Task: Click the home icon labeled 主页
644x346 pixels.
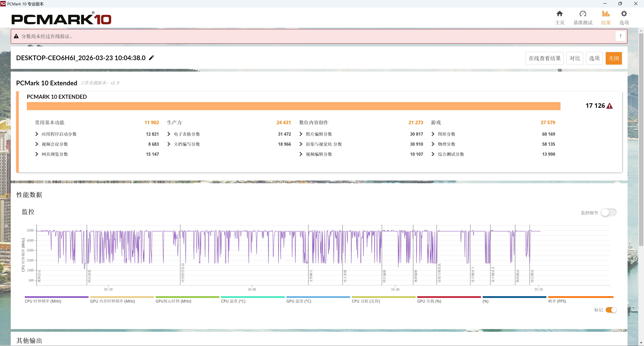Action: coord(559,14)
